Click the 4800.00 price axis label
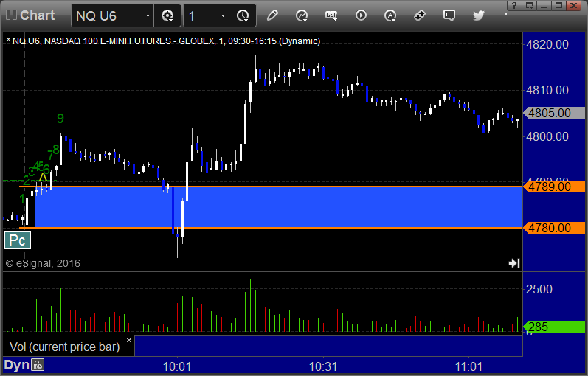This screenshot has height=376, width=588. click(547, 136)
